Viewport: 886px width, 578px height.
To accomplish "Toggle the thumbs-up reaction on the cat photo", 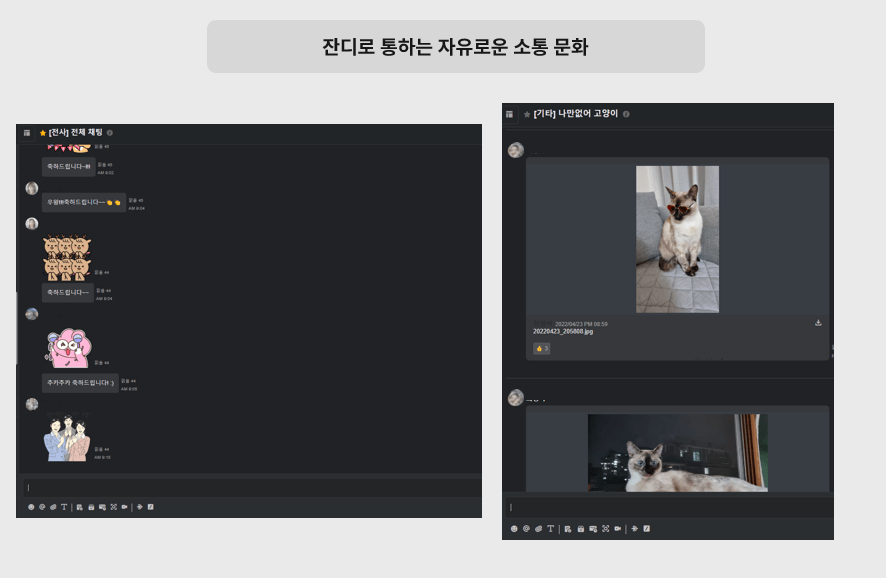I will 540,347.
